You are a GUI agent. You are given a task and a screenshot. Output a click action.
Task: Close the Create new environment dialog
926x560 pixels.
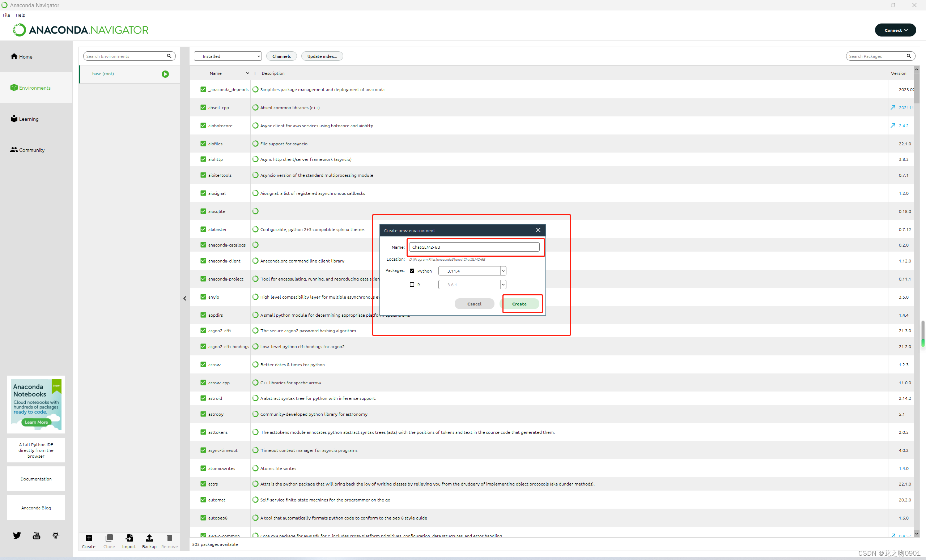(x=538, y=230)
